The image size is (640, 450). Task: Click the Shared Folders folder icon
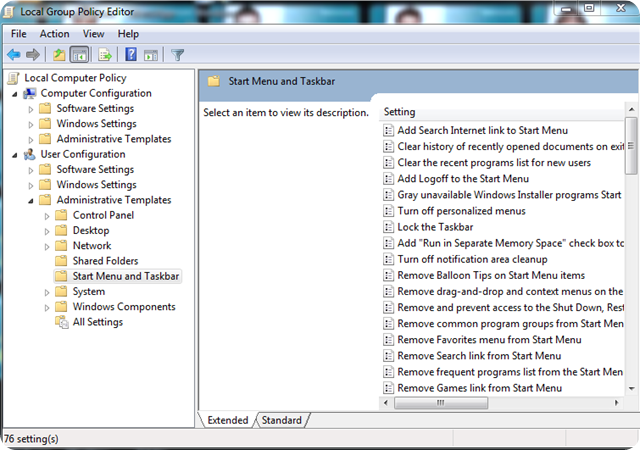(x=61, y=261)
